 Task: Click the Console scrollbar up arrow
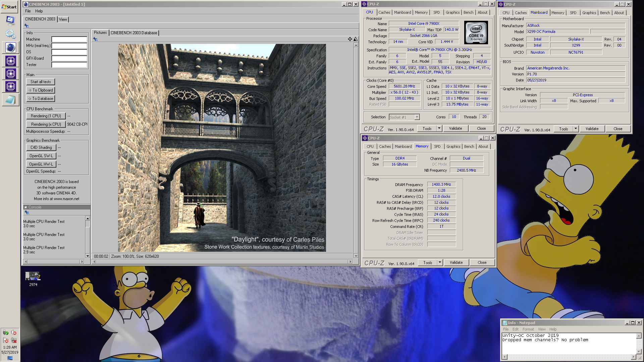point(88,219)
